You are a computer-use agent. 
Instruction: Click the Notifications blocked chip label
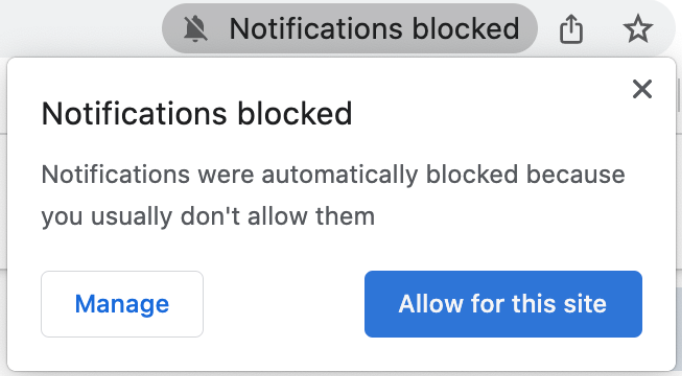(374, 29)
